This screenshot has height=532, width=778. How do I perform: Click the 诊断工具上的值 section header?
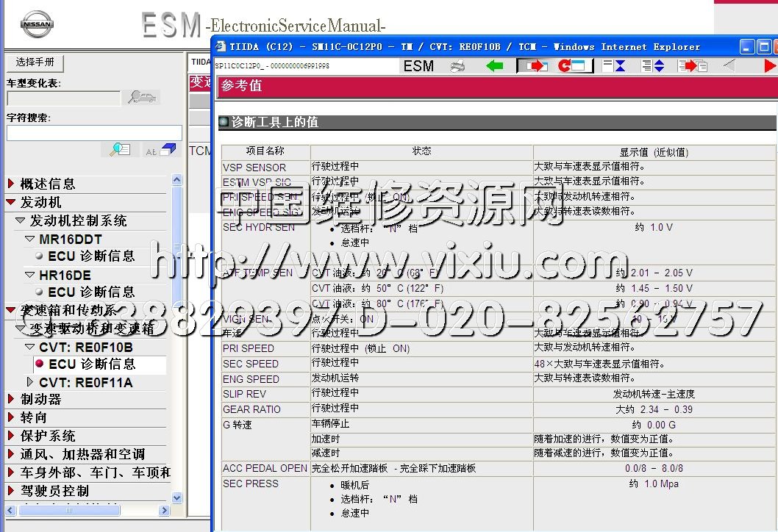click(275, 122)
